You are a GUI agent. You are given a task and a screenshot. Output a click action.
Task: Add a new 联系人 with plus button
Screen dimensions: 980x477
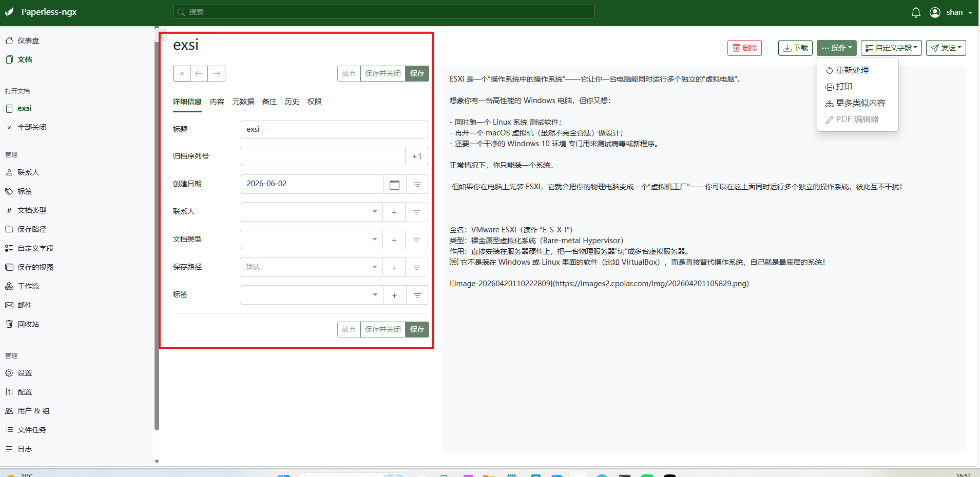pos(394,212)
